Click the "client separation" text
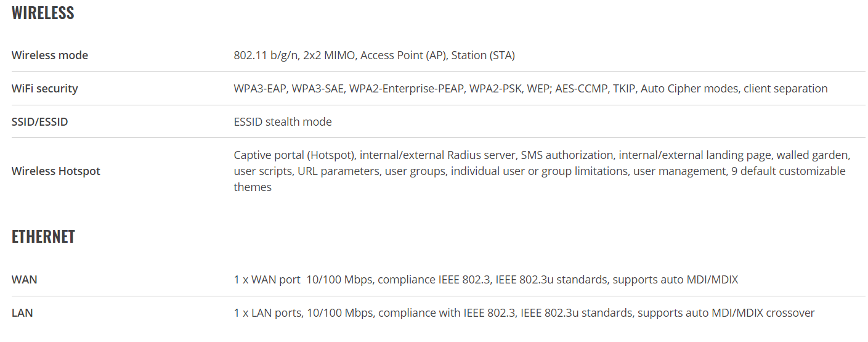The image size is (868, 342). click(x=785, y=89)
